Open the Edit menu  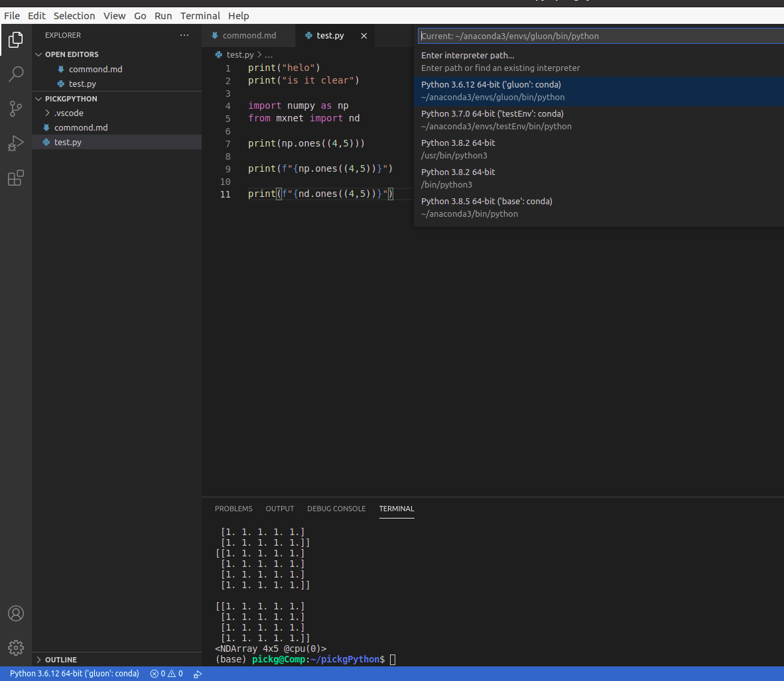pos(36,16)
